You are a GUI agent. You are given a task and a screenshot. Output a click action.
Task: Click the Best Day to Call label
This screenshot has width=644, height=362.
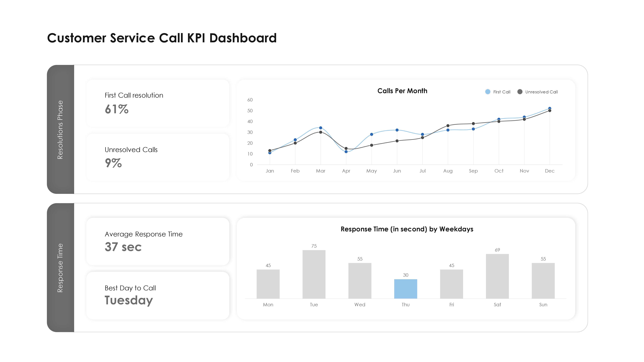[x=130, y=288]
